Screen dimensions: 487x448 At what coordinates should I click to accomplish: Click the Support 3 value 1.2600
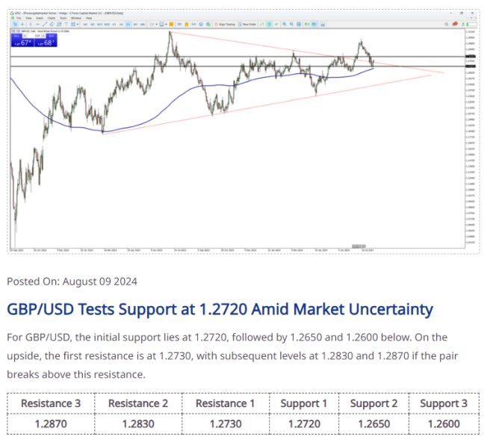pyautogui.click(x=444, y=424)
